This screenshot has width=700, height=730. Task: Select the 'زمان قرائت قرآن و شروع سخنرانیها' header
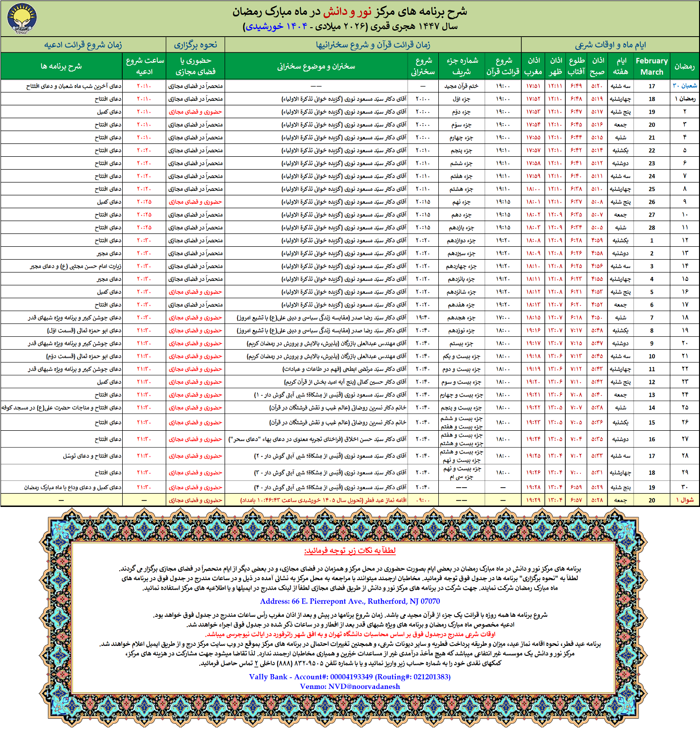(373, 45)
